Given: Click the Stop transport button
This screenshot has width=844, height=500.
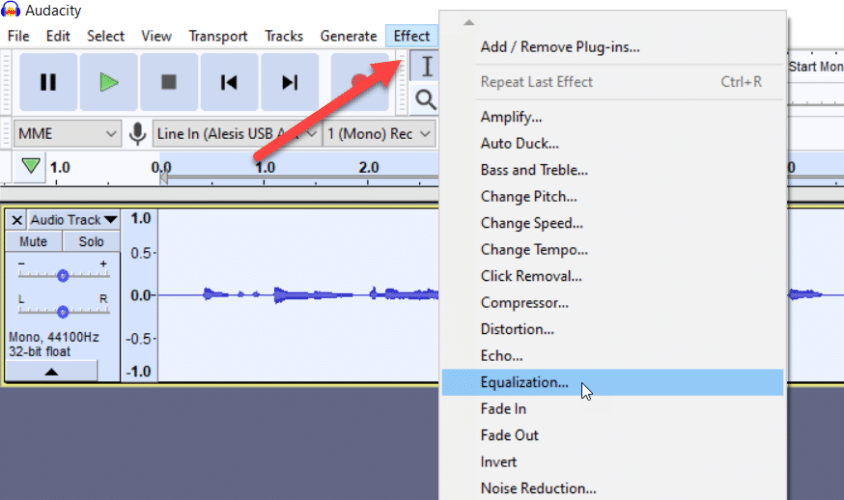Looking at the screenshot, I should click(169, 82).
